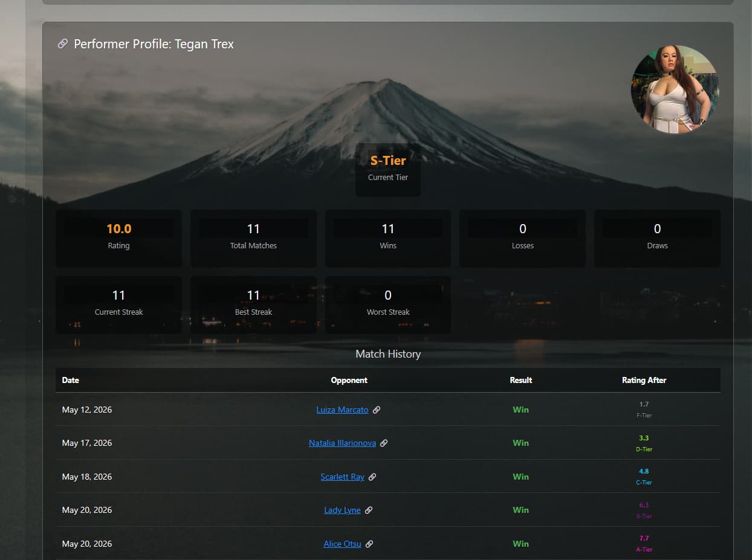Image resolution: width=752 pixels, height=560 pixels.
Task: Click the chain icon next to Luiza Marcato
Action: [376, 410]
